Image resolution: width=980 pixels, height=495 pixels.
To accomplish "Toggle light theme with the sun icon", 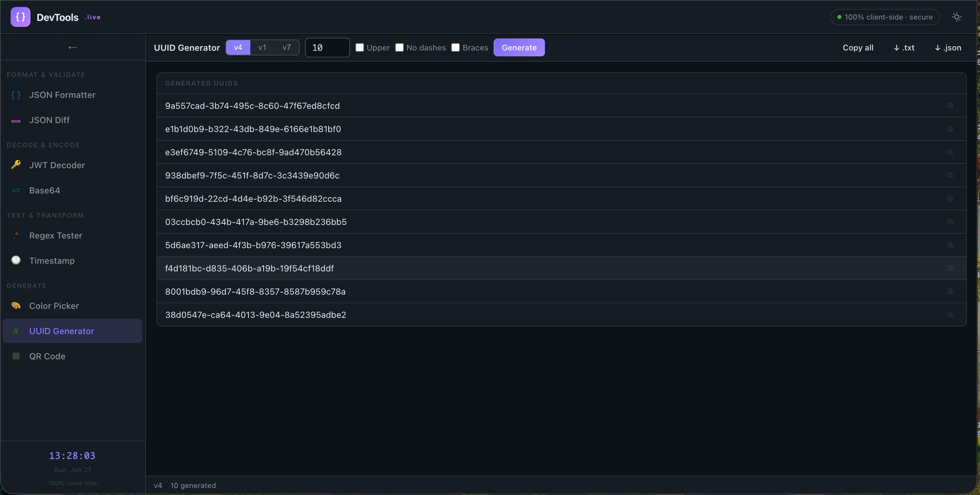I will (x=956, y=17).
